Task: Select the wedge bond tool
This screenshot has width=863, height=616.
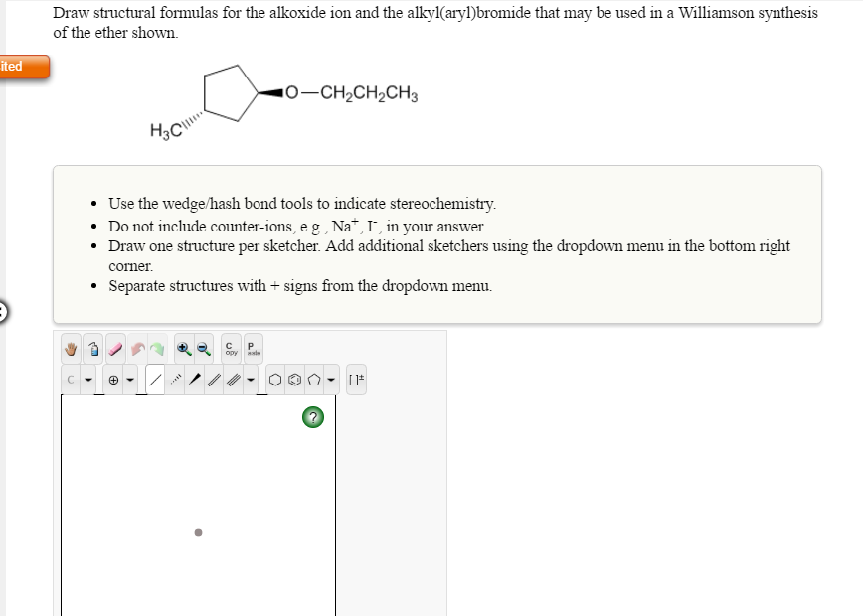Action: pos(196,381)
